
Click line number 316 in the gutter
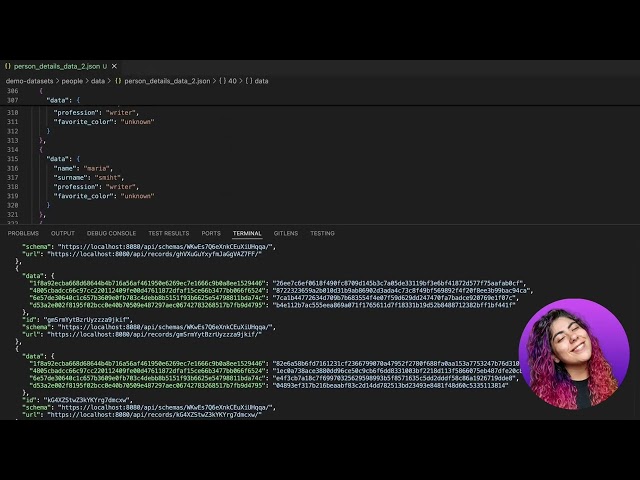tap(13, 168)
